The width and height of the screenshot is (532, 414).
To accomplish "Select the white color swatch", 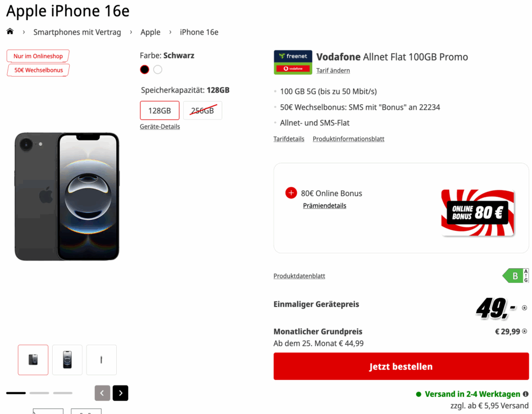I will 157,69.
